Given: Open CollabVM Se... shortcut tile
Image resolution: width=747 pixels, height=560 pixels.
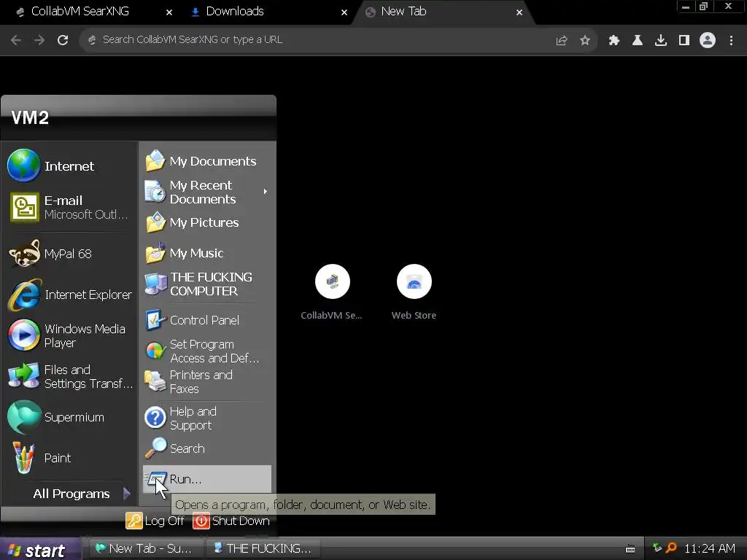Looking at the screenshot, I should tap(332, 292).
